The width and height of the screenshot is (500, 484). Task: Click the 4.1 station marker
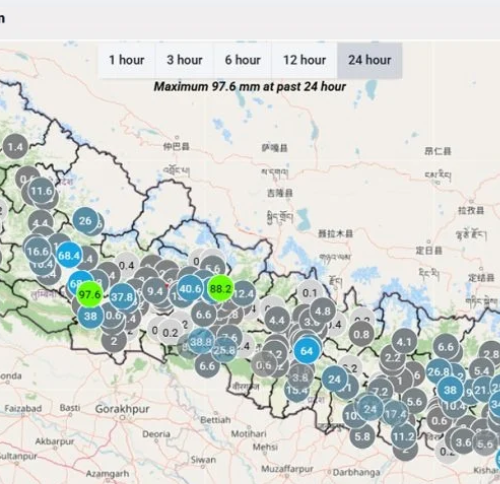(404, 341)
